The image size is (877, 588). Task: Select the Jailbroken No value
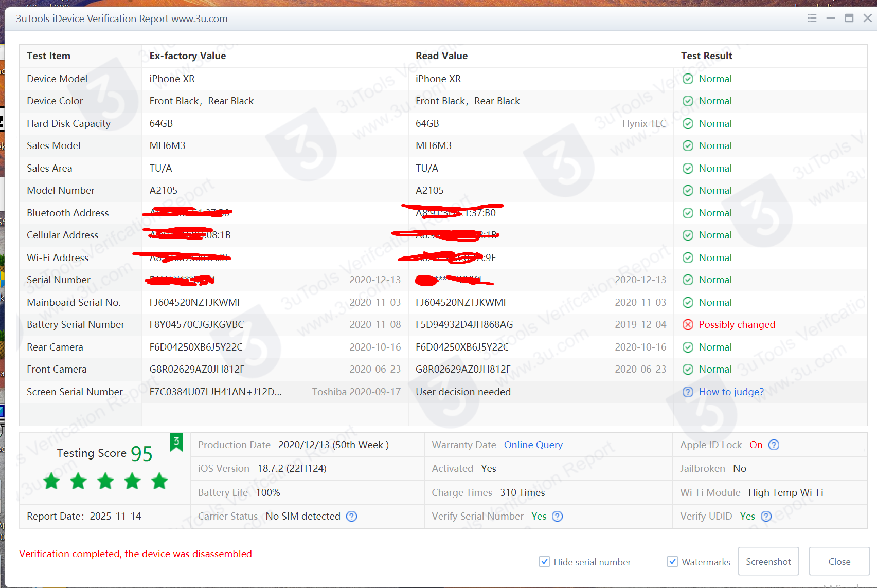tap(740, 469)
